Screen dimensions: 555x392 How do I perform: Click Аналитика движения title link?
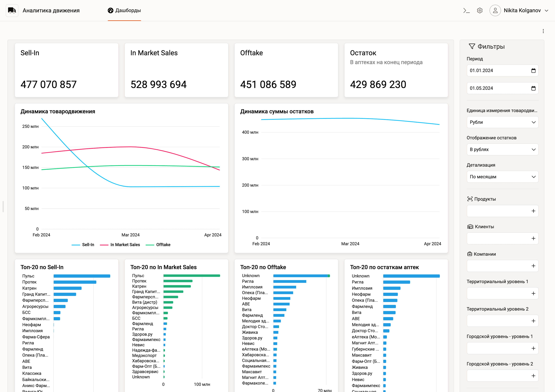click(x=51, y=11)
